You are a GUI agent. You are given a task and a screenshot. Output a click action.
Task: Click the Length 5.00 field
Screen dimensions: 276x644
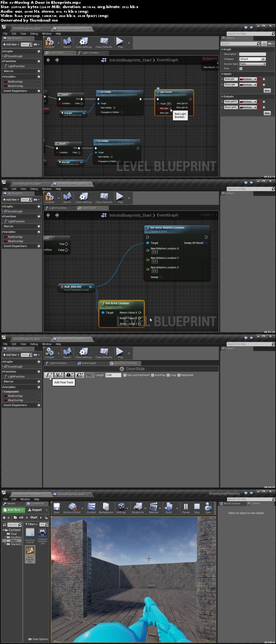tap(113, 375)
